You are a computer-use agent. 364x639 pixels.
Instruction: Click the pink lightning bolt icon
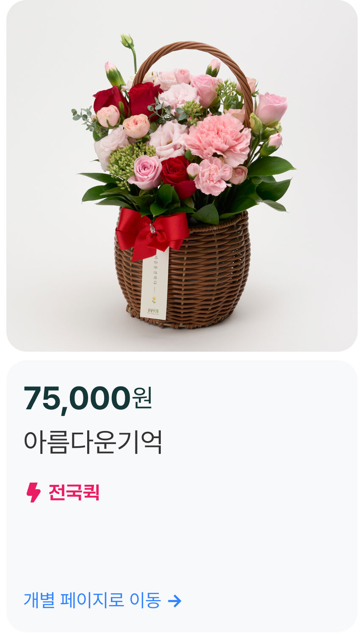coord(33,492)
